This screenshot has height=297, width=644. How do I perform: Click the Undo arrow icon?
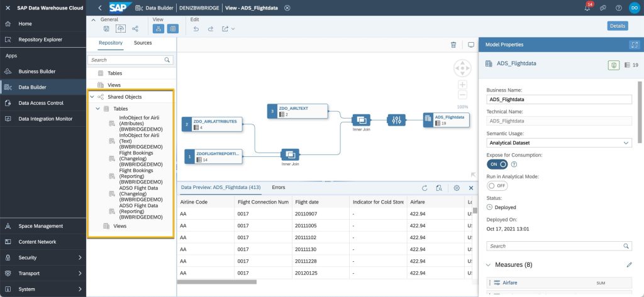196,29
